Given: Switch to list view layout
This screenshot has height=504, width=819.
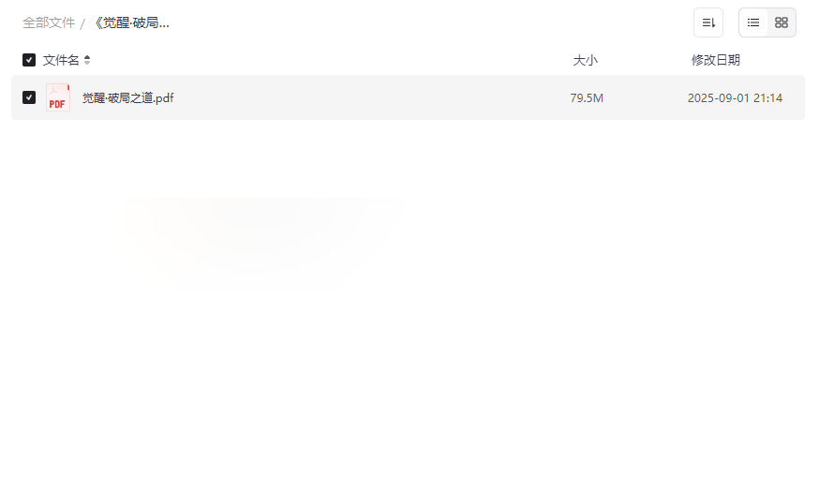Looking at the screenshot, I should coord(753,22).
